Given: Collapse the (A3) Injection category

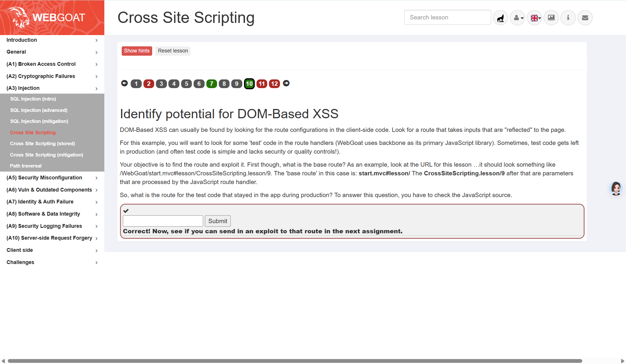Looking at the screenshot, I should pos(52,88).
